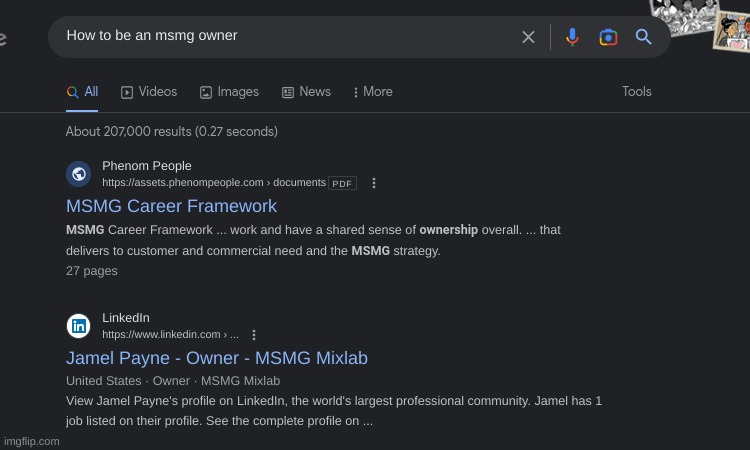Switch to the News tab

point(306,92)
